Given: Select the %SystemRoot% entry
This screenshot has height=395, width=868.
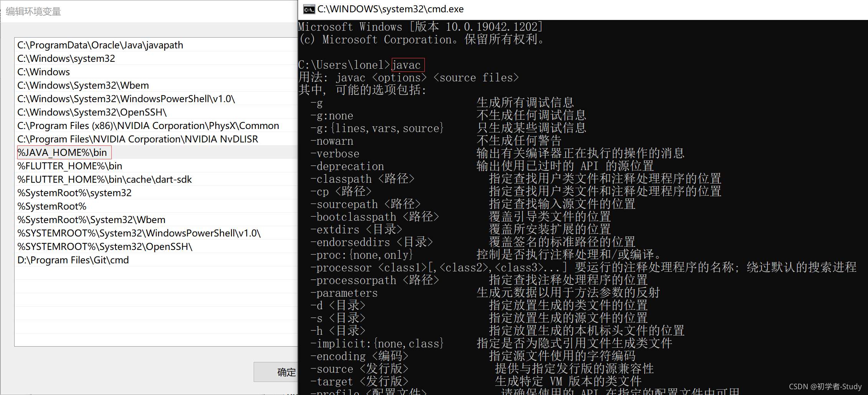Looking at the screenshot, I should (x=52, y=206).
